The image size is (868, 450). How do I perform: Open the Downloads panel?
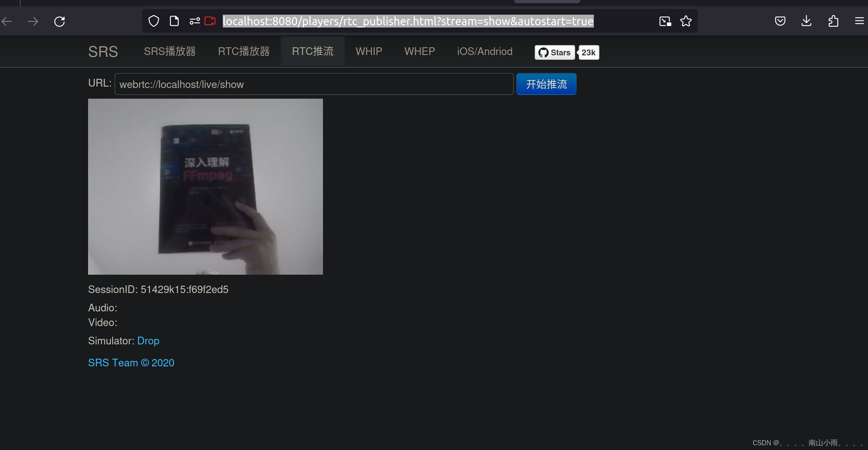[x=806, y=21]
